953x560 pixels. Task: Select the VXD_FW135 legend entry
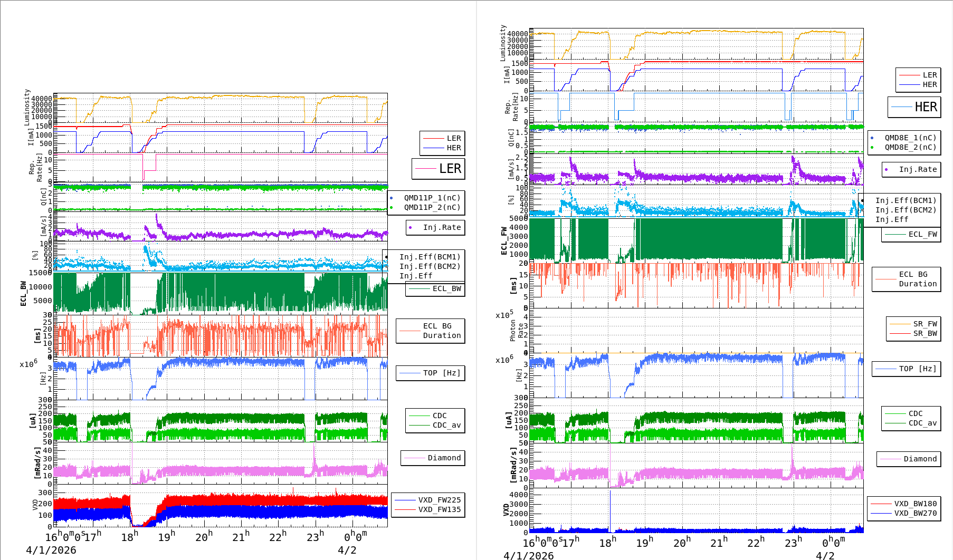(439, 509)
